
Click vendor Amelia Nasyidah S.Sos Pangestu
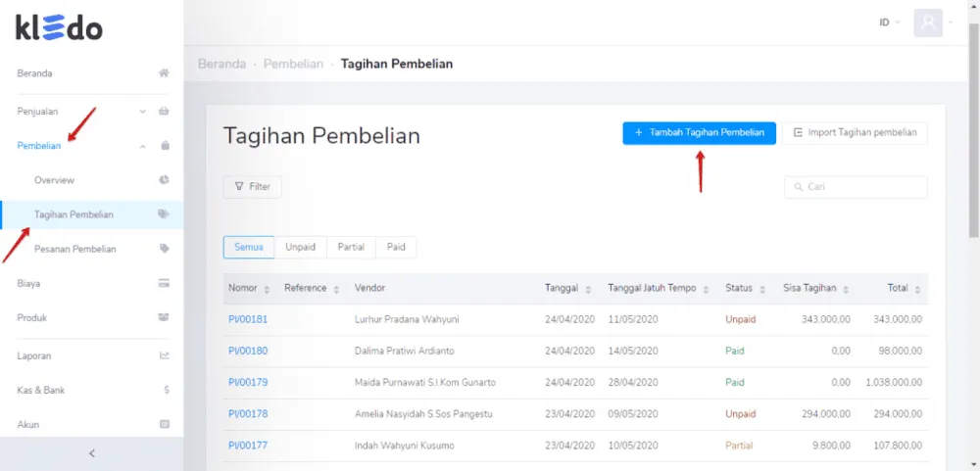click(x=424, y=413)
